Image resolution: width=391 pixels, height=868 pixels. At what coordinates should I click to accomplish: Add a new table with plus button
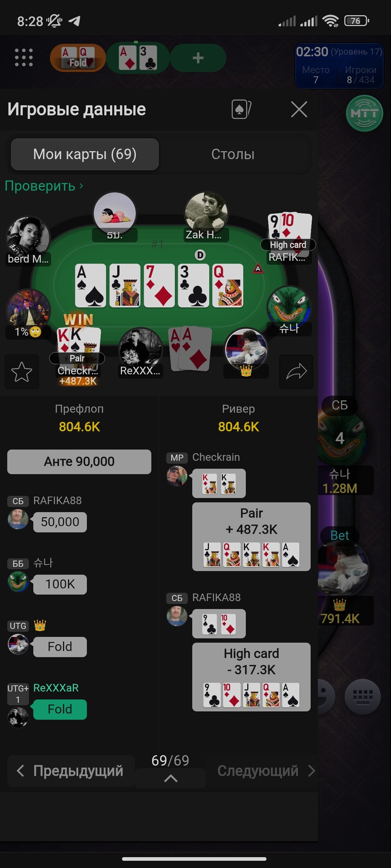[198, 58]
